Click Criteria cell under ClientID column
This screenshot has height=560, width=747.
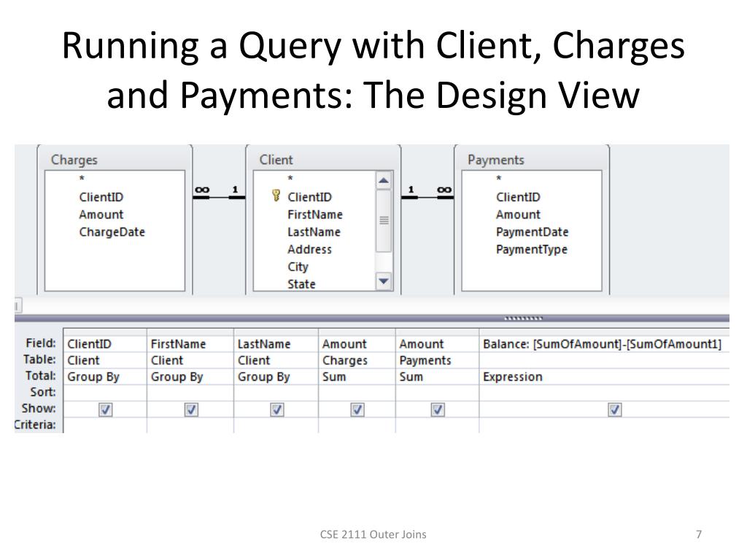click(x=105, y=425)
